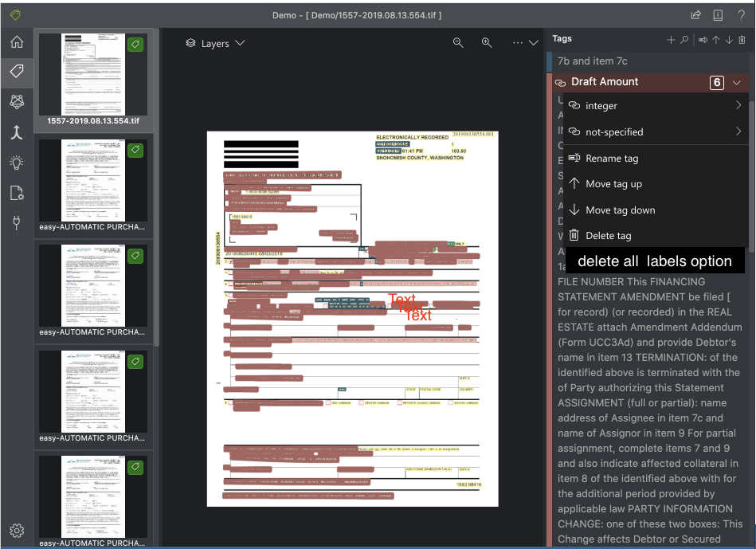Click the zoom in magnifier above the document

486,42
